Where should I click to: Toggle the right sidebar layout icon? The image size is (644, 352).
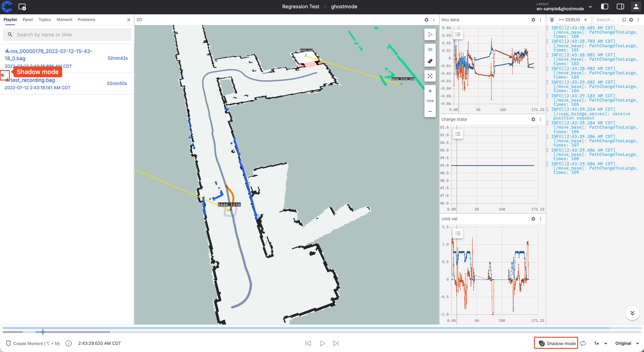(x=620, y=7)
